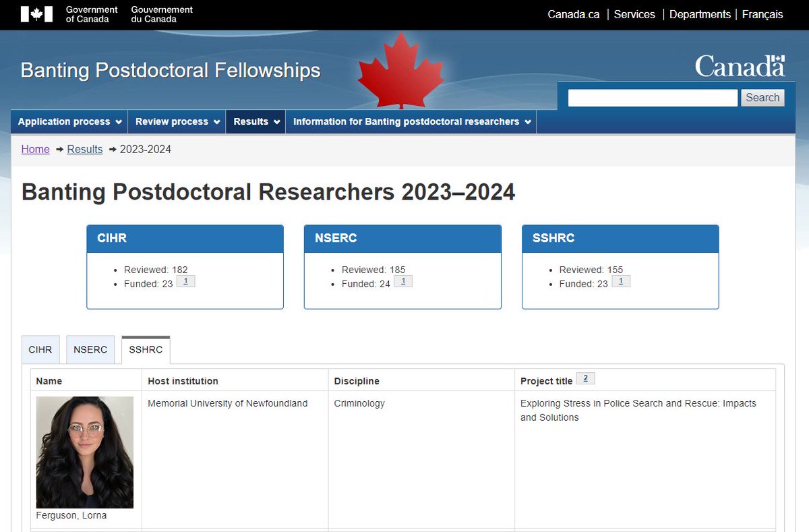The width and height of the screenshot is (809, 532).
Task: Switch to the CIHR tab
Action: pyautogui.click(x=40, y=350)
